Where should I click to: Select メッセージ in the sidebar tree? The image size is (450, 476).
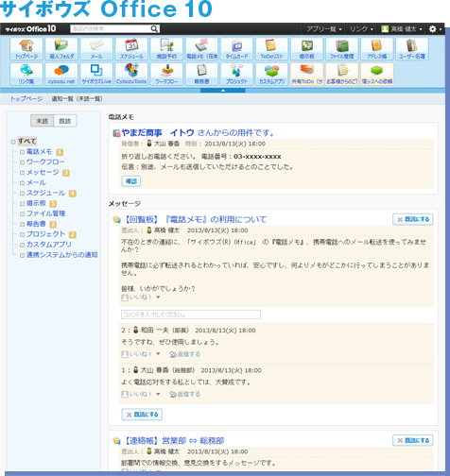(x=43, y=172)
